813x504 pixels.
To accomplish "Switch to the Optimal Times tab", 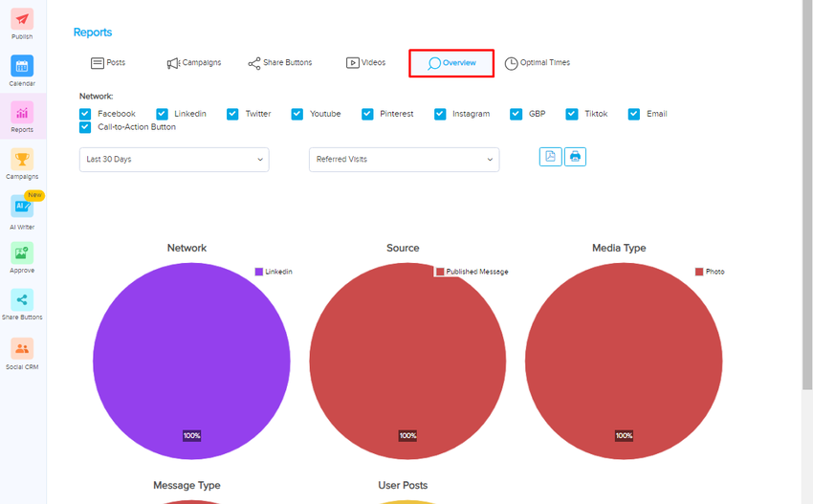I will tap(538, 63).
